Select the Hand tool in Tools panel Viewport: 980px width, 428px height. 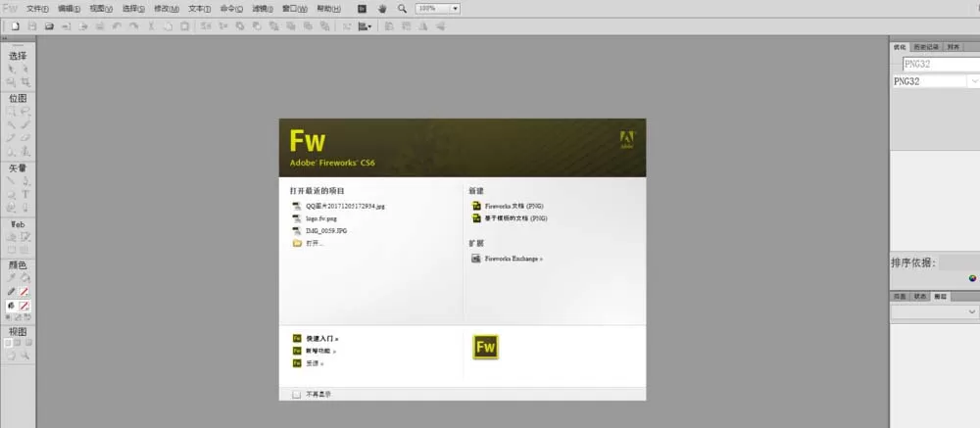point(11,356)
